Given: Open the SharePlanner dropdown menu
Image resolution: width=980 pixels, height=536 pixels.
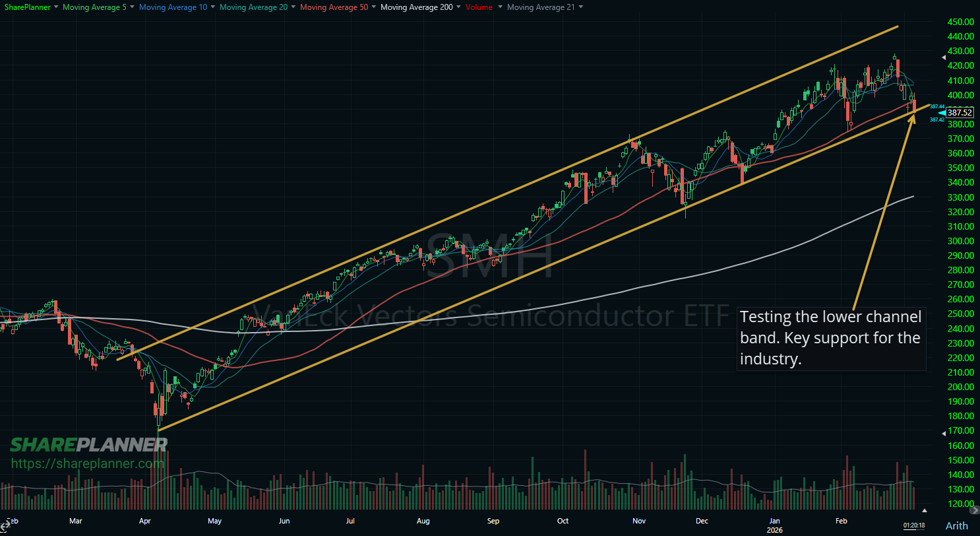Looking at the screenshot, I should pyautogui.click(x=30, y=7).
